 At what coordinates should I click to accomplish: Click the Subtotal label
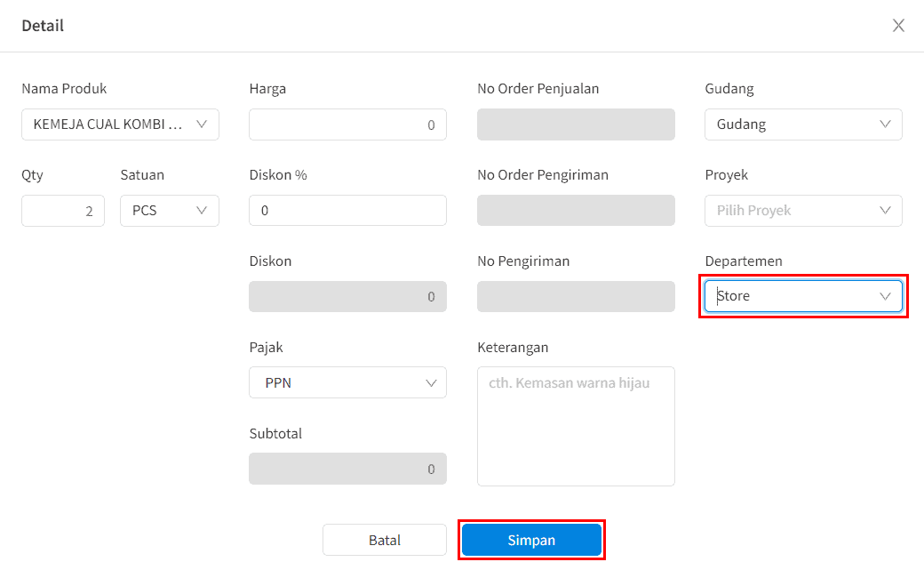pyautogui.click(x=275, y=434)
